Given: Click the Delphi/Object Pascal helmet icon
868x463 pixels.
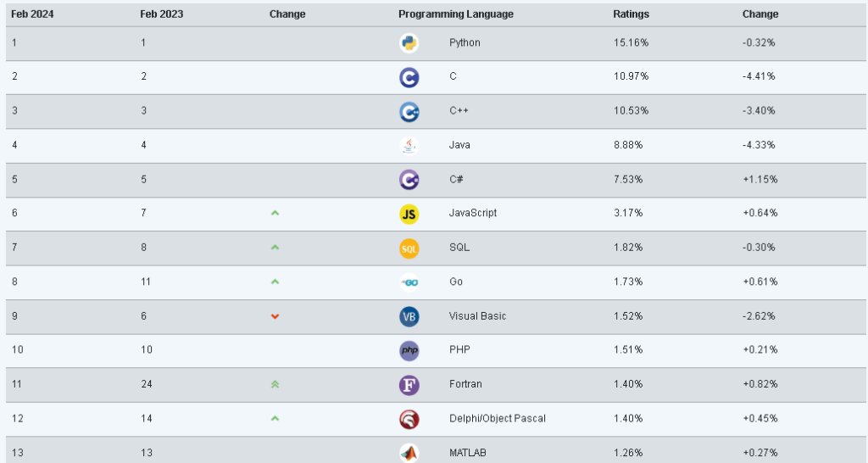Looking at the screenshot, I should click(x=409, y=419).
